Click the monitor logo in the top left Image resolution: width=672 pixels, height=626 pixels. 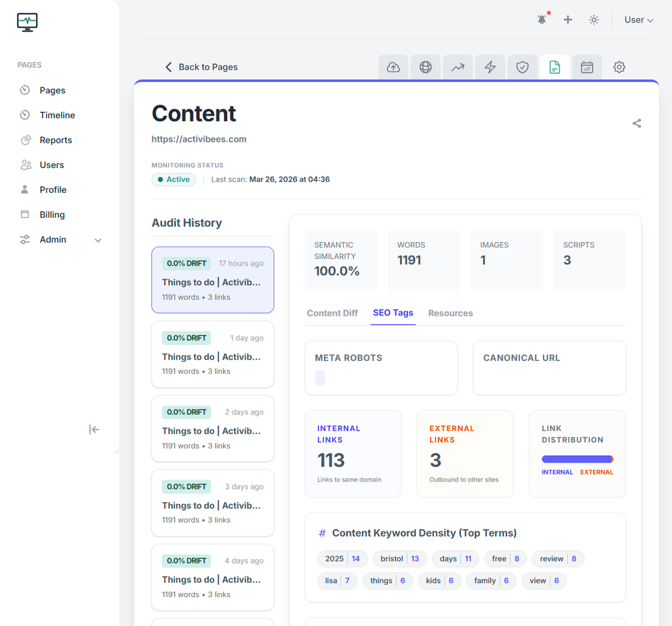point(27,22)
